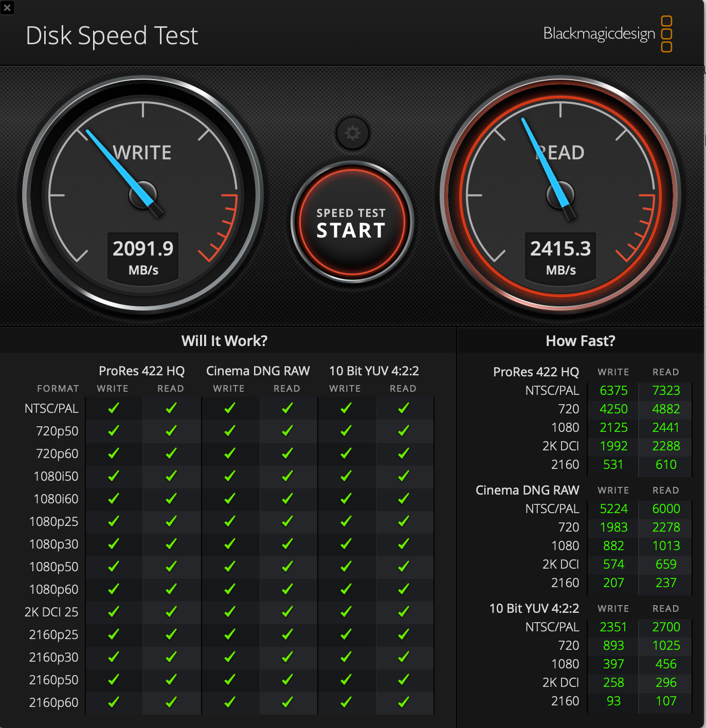The image size is (706, 728).
Task: Switch to the Will It Work panel
Action: tap(224, 340)
